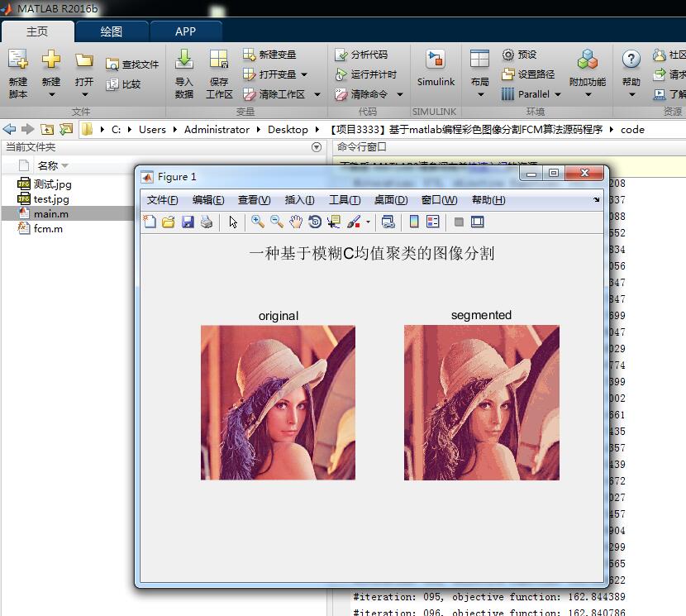
Task: Click Print Figure icon
Action: point(207,222)
